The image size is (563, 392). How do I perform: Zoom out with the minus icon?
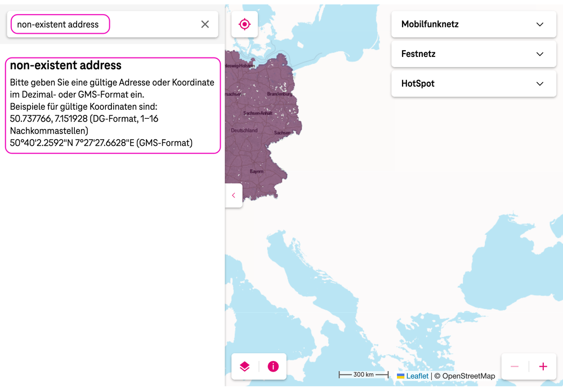coord(515,367)
